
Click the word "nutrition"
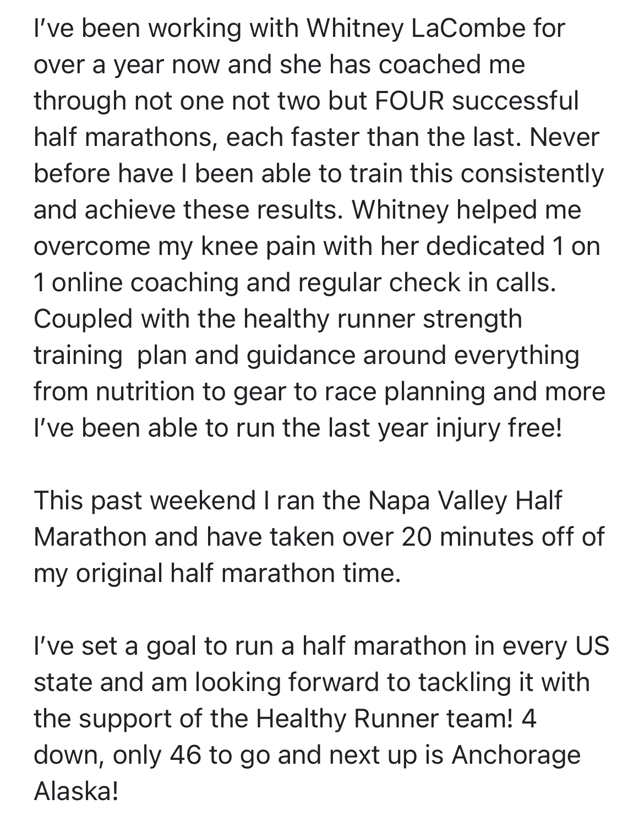[x=146, y=392]
